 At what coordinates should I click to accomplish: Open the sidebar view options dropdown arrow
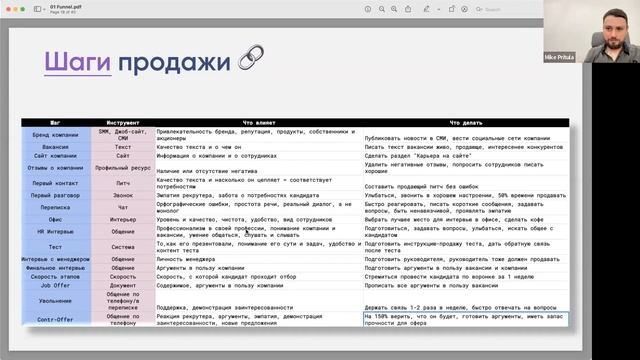pos(44,9)
